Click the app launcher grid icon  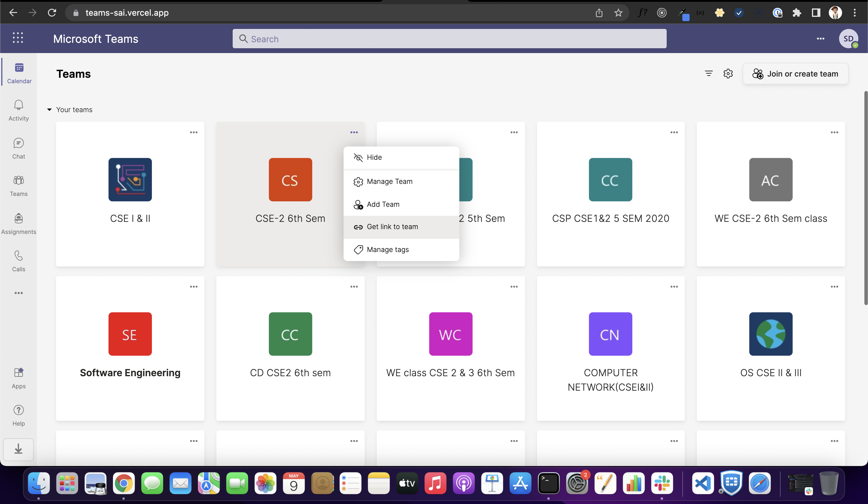tap(18, 38)
